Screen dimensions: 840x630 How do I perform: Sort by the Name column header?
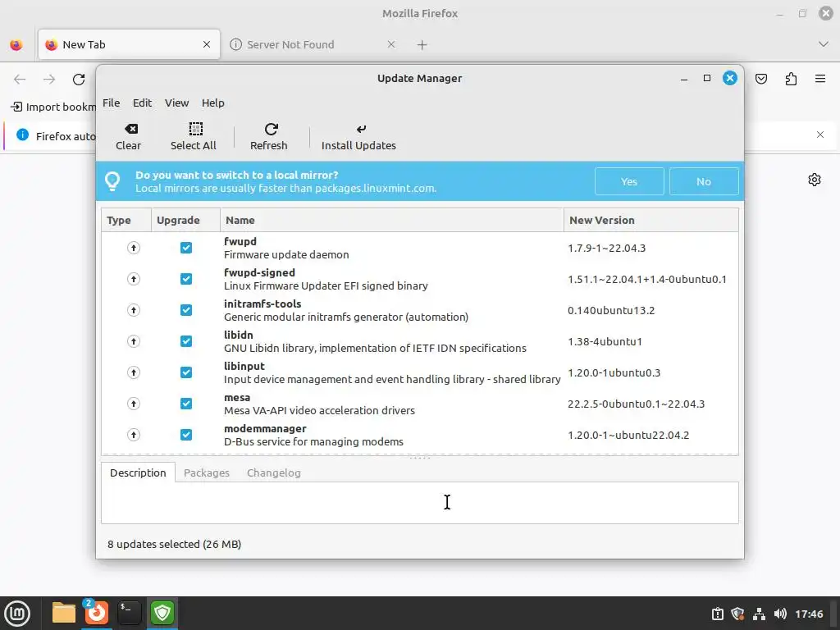(391, 220)
